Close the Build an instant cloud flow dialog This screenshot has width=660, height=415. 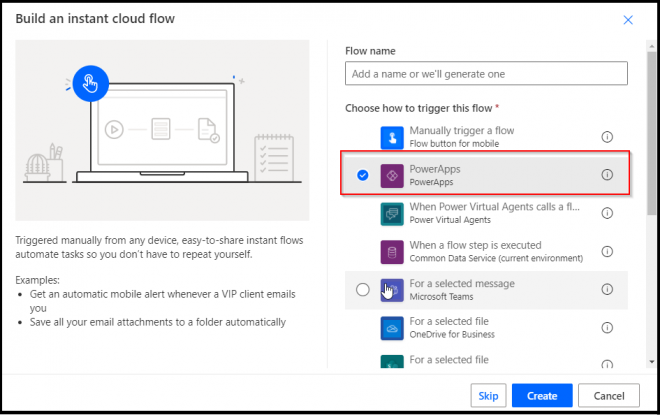click(x=628, y=20)
